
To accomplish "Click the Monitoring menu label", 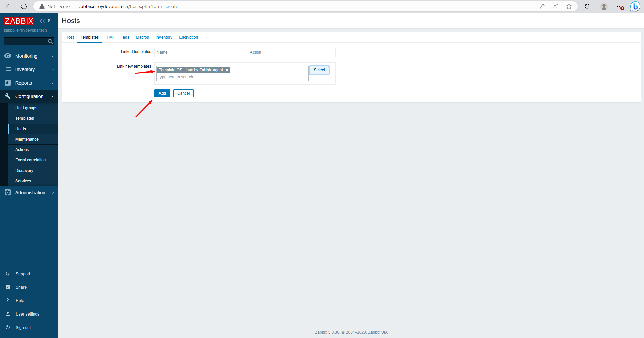I will (x=26, y=56).
